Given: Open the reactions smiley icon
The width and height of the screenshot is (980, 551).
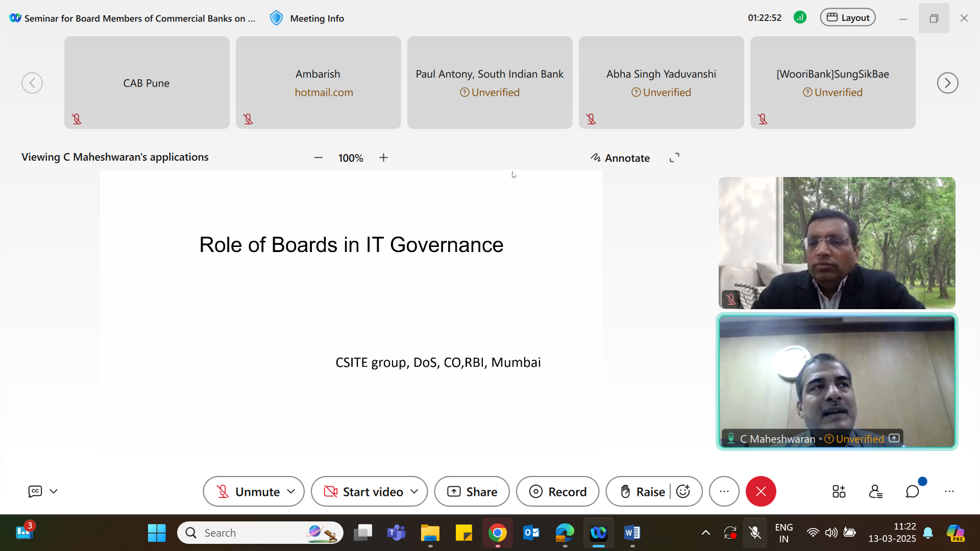Looking at the screenshot, I should (683, 491).
